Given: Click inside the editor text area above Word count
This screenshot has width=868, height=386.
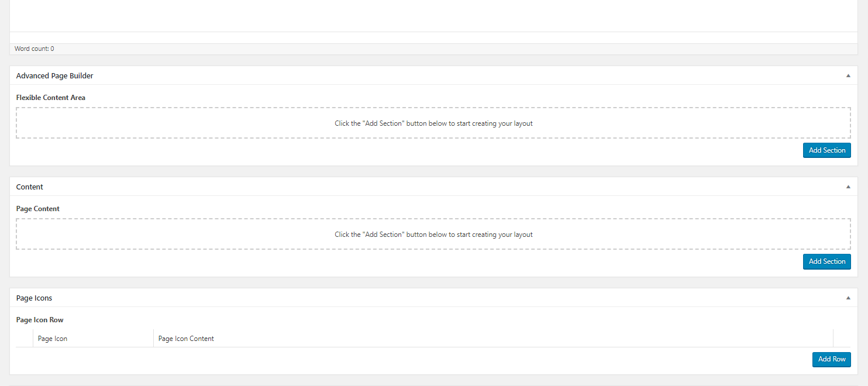Looking at the screenshot, I should pyautogui.click(x=433, y=15).
